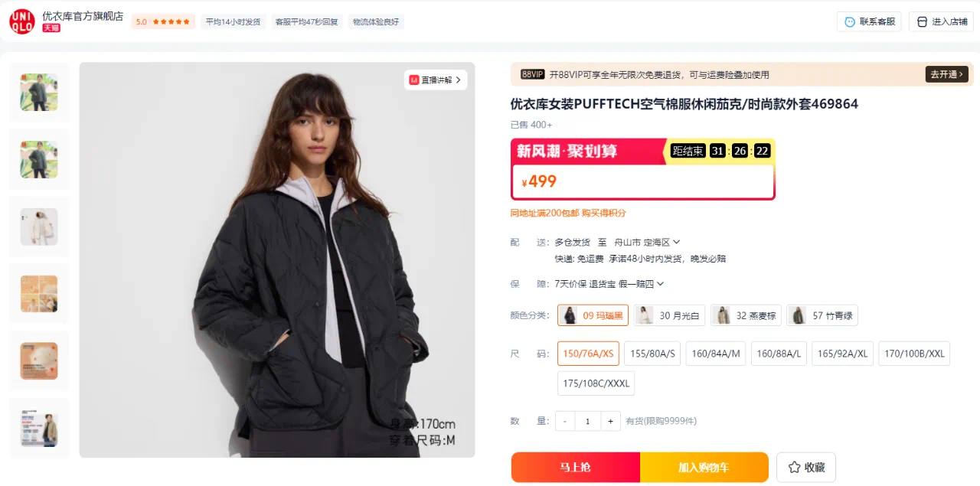This screenshot has width=980, height=486.
Task: Click the 马上抢 buy now button
Action: coord(576,467)
